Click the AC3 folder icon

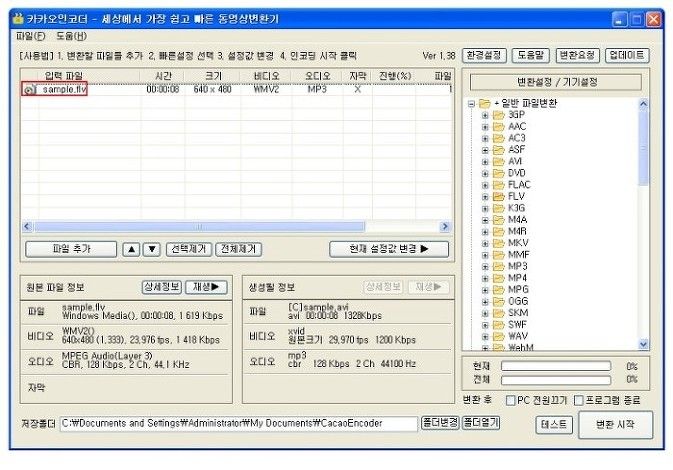(498, 138)
